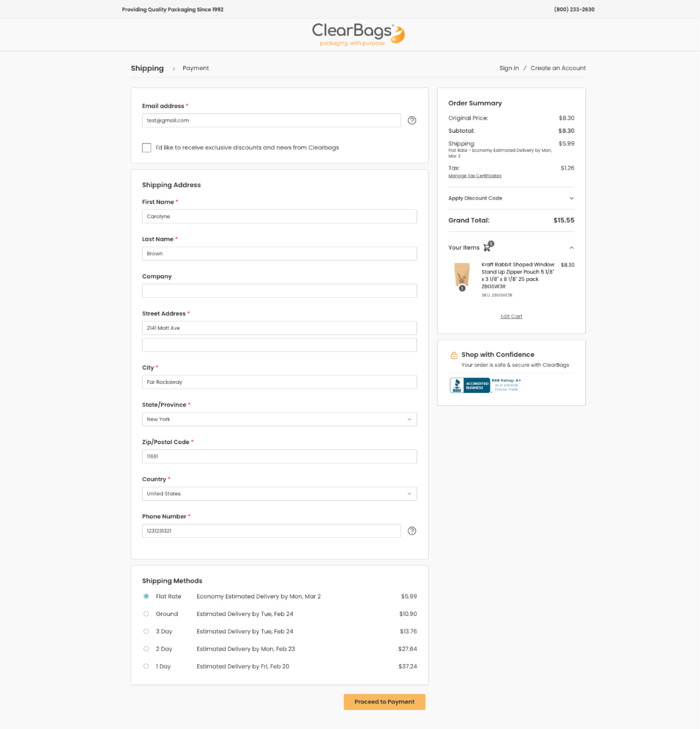Go to the Payment step

point(195,68)
